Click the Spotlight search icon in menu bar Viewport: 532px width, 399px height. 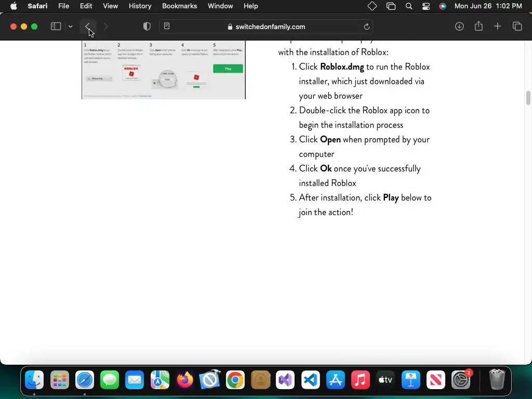[x=409, y=6]
